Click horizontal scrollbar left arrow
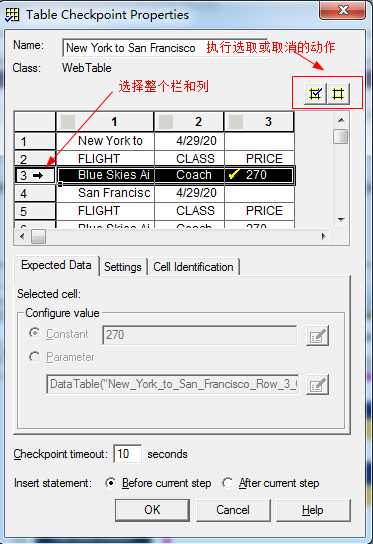Viewport: 373px width, 544px height. coord(22,237)
